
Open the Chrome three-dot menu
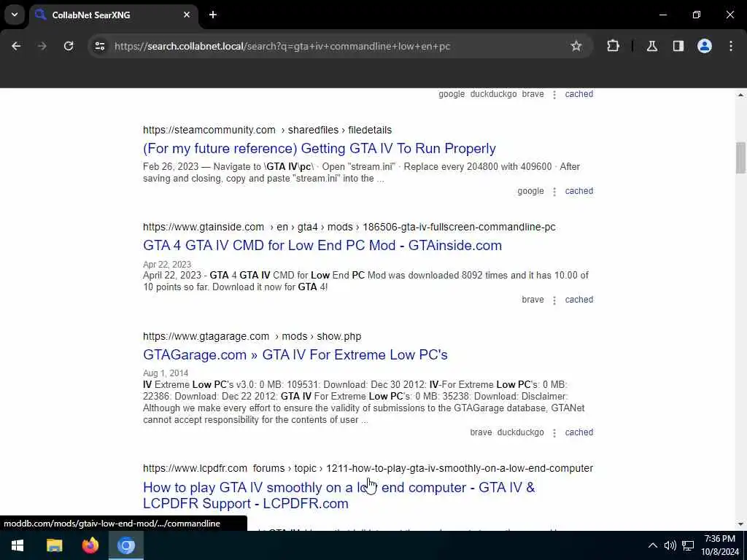[x=731, y=46]
